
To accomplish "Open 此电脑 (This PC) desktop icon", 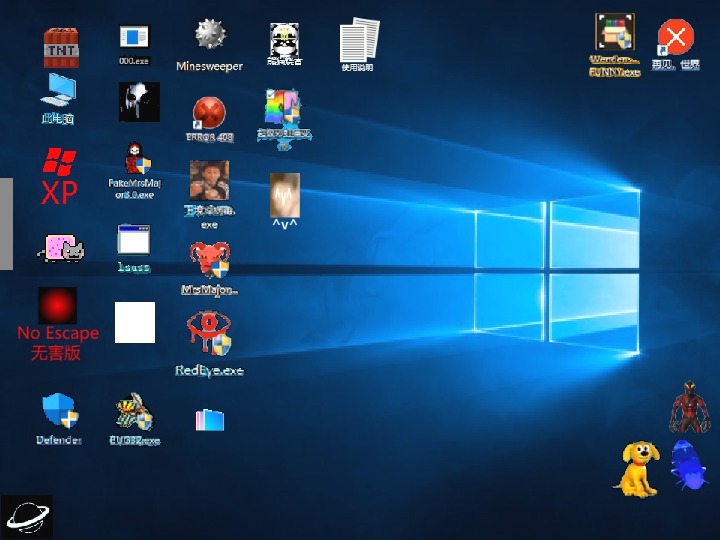I will pos(58,98).
